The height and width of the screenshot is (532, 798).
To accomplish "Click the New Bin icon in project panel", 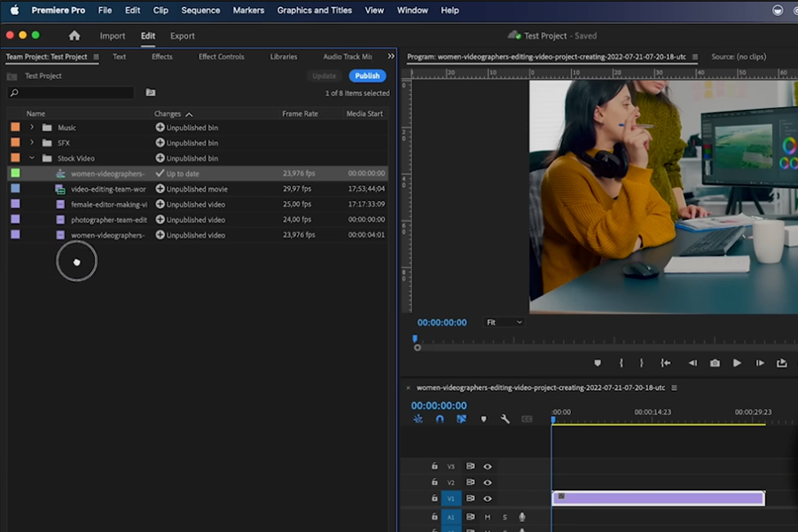I will pyautogui.click(x=151, y=92).
